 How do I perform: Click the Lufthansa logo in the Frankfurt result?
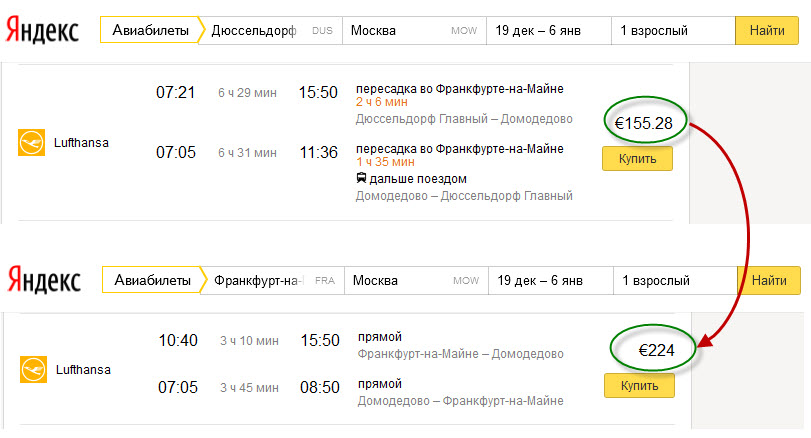(x=34, y=369)
